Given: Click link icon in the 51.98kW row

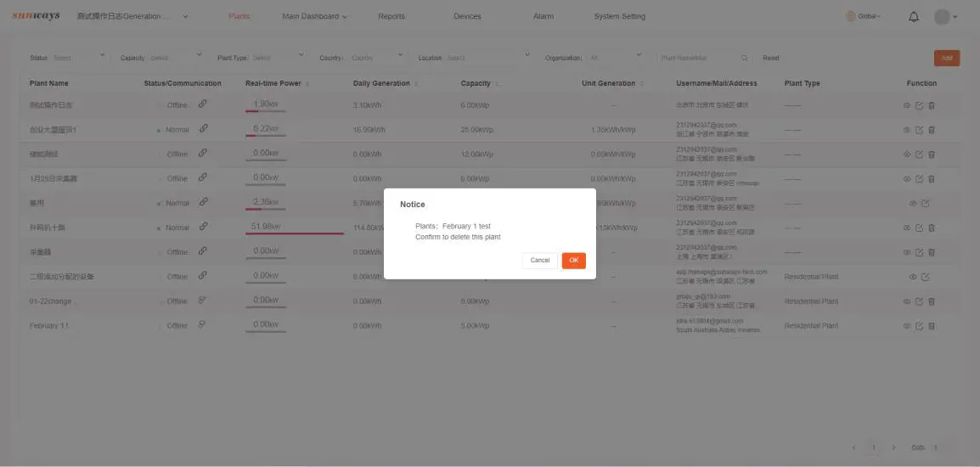Looking at the screenshot, I should click(202, 227).
